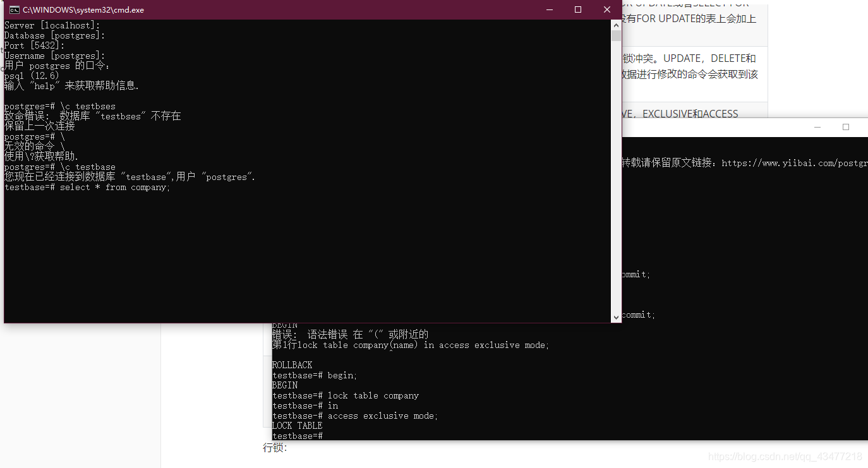Click the "行锁:" text on the blog page
This screenshot has height=468, width=868.
[x=275, y=448]
